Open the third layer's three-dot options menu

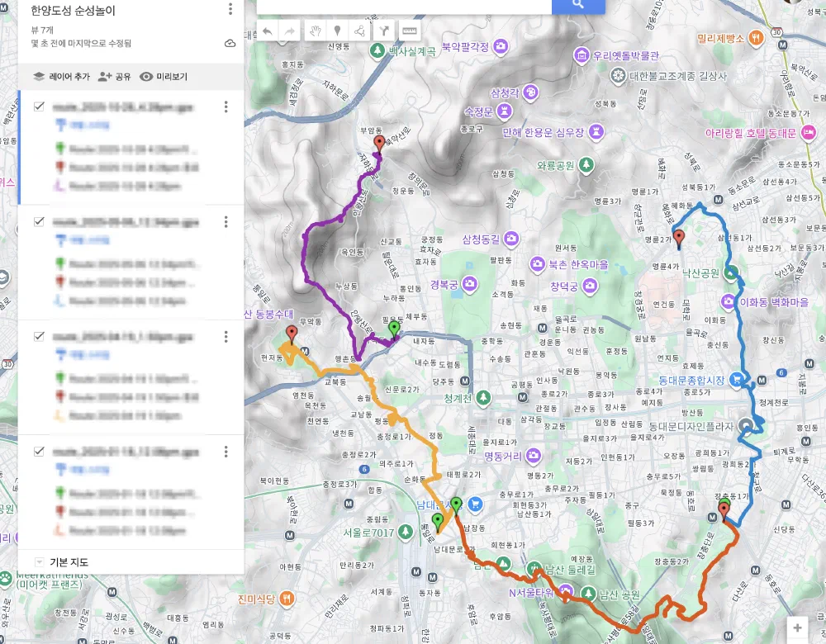(x=226, y=337)
